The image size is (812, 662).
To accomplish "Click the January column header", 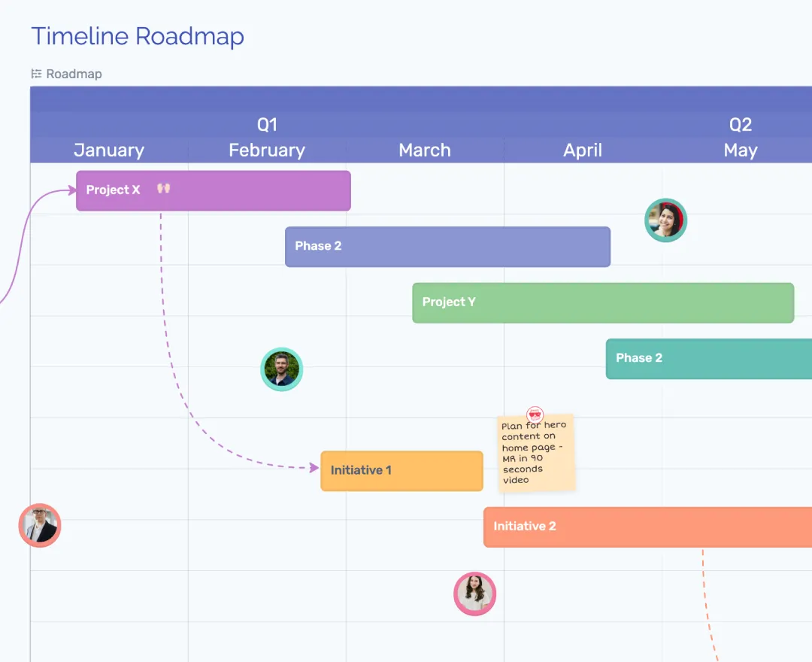I will (109, 150).
